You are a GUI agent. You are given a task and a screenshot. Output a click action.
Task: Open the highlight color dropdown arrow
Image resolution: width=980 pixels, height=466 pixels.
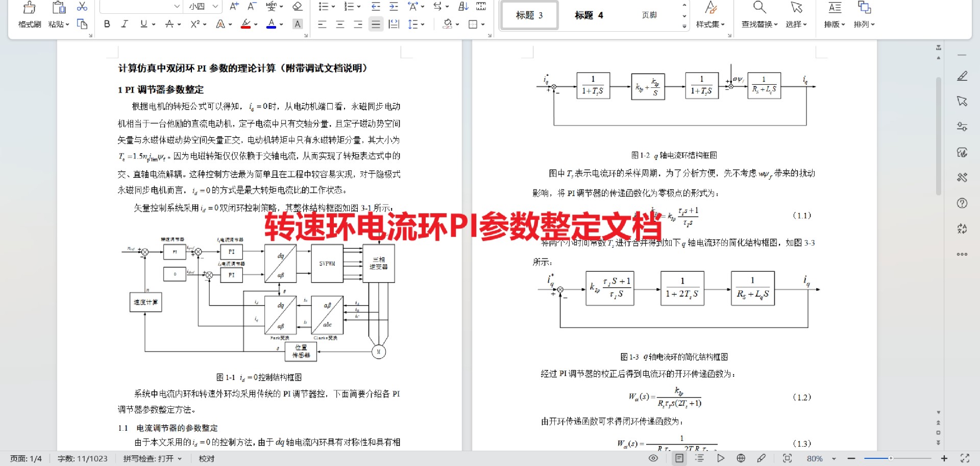[x=256, y=24]
